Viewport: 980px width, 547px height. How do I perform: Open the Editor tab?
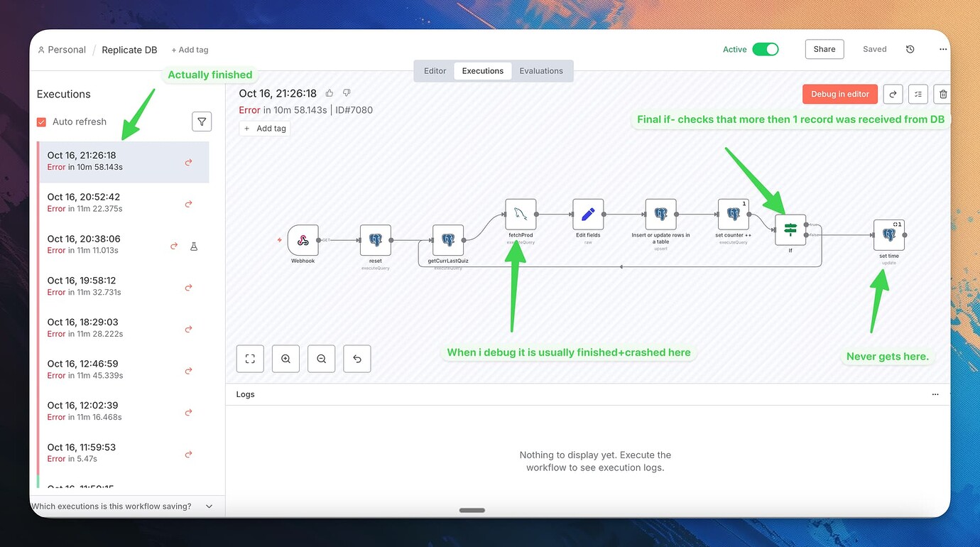coord(435,70)
